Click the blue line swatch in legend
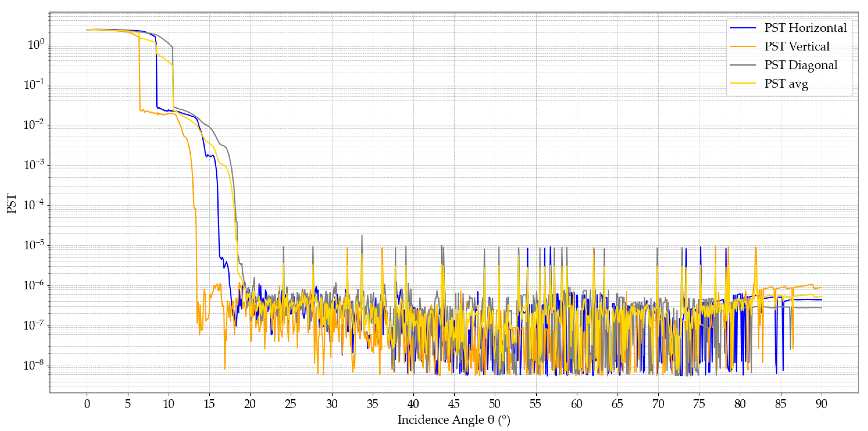The image size is (868, 431). 743,28
